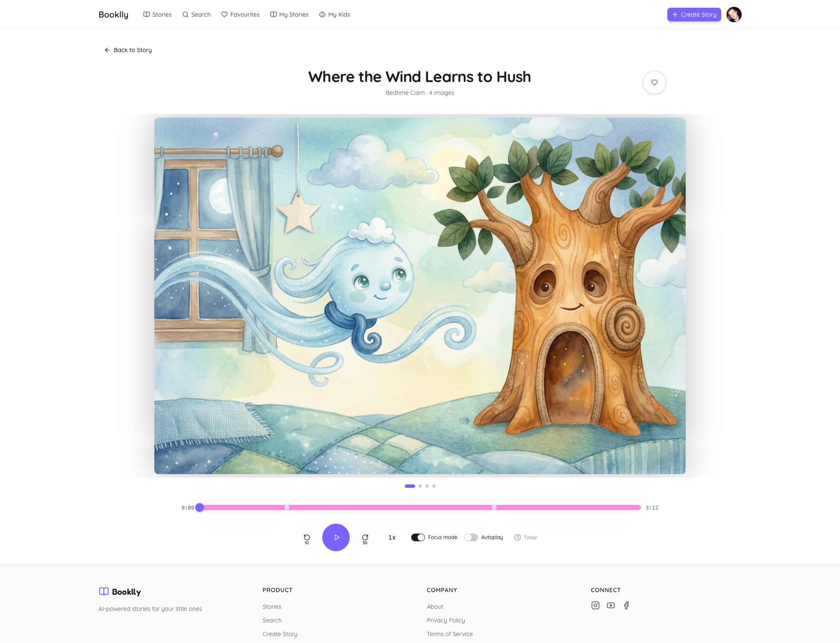Favourite the story with the heart icon
Image resolution: width=840 pixels, height=643 pixels.
pyautogui.click(x=654, y=83)
